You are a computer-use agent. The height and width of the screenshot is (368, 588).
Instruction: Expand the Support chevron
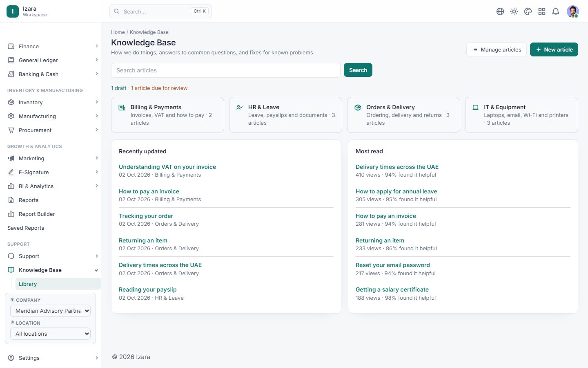(97, 256)
